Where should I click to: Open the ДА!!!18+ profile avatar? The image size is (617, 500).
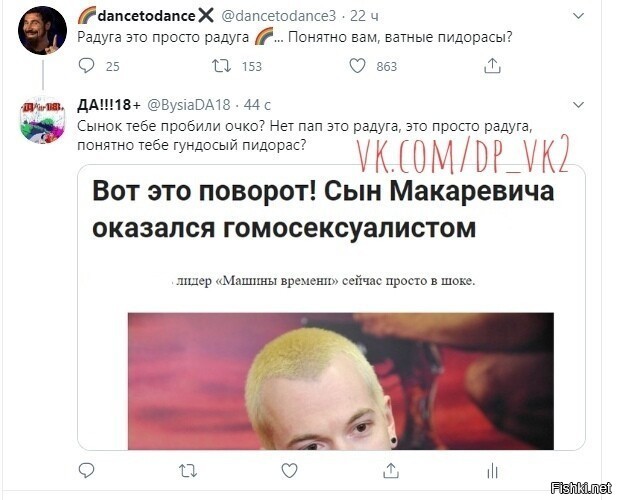point(42,120)
